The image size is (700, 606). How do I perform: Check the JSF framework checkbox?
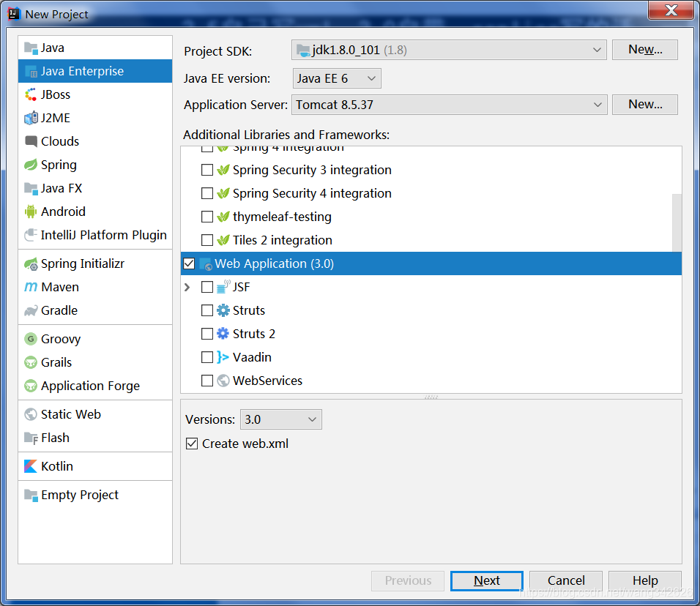207,287
